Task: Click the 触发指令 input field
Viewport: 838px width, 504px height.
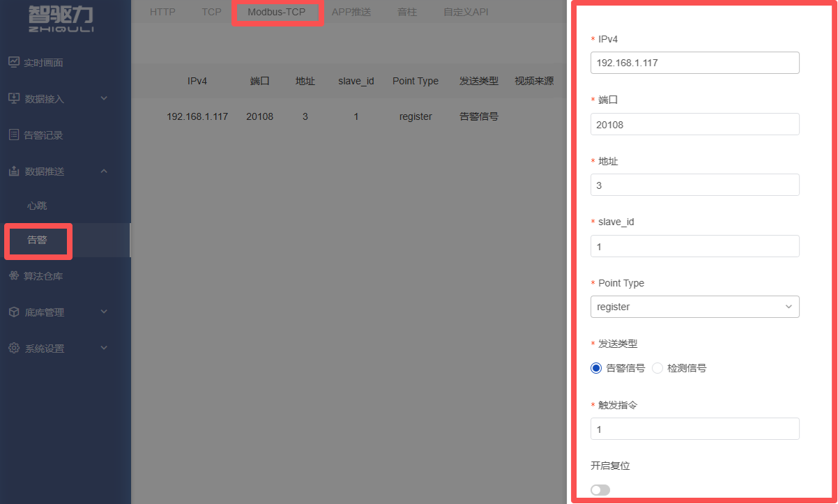Action: [694, 429]
